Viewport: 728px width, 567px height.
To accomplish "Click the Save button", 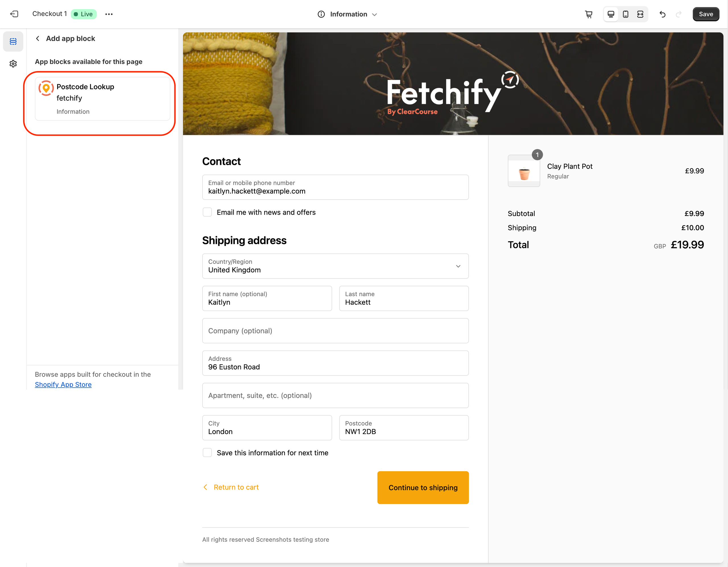I will tap(706, 14).
